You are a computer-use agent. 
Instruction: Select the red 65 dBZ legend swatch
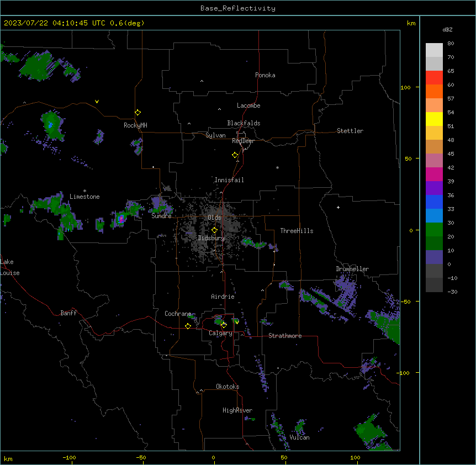[x=434, y=77]
